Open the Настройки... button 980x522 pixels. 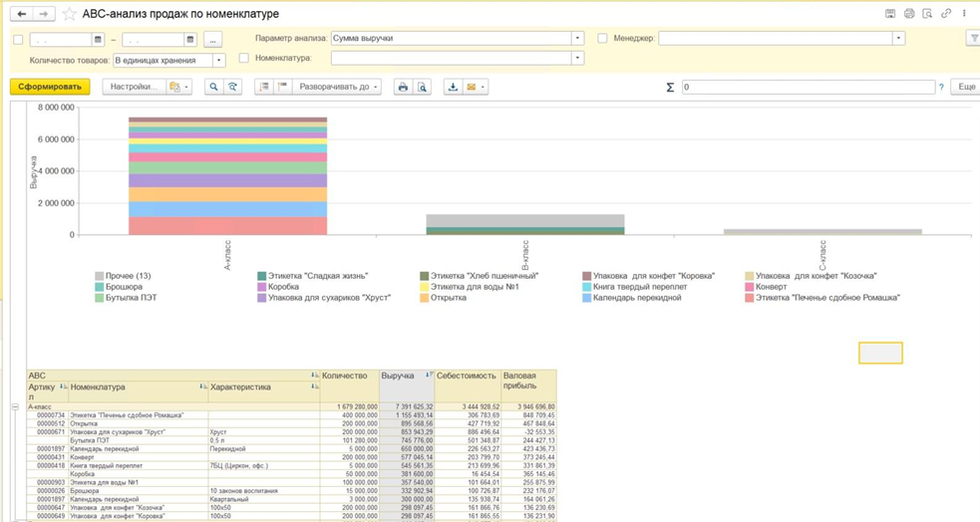pyautogui.click(x=134, y=88)
